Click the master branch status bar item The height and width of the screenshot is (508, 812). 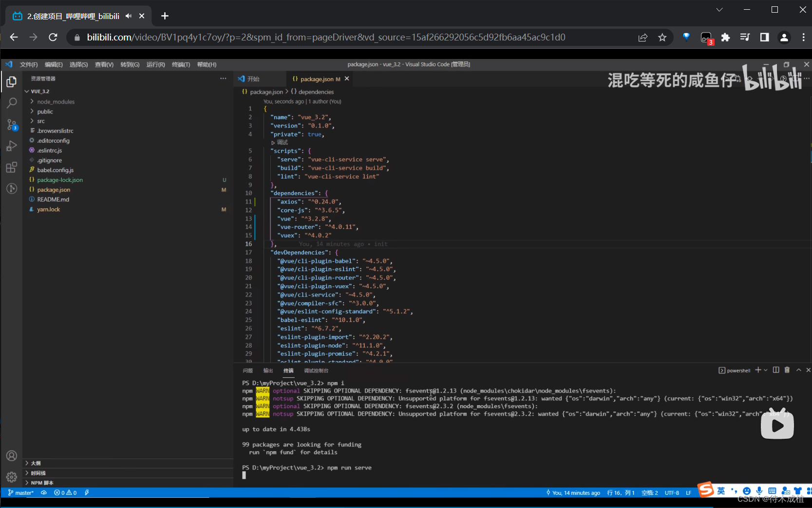(x=21, y=492)
